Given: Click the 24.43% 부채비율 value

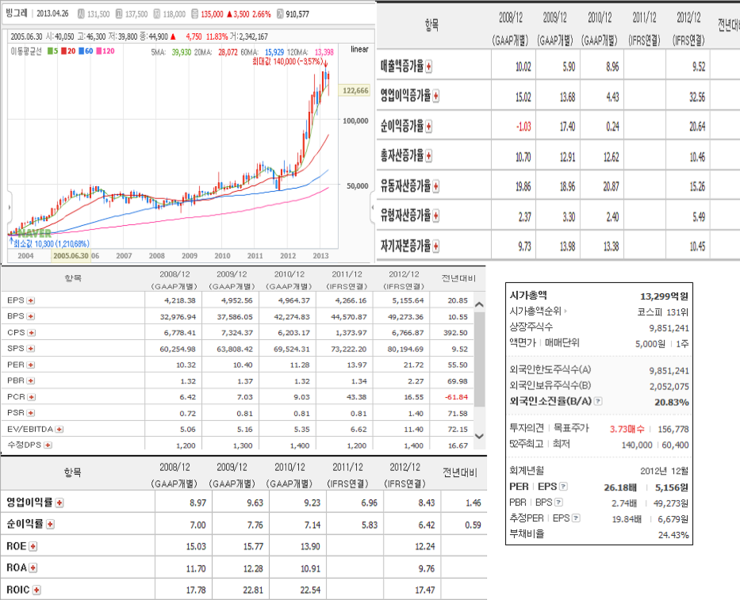Looking at the screenshot, I should (673, 535).
